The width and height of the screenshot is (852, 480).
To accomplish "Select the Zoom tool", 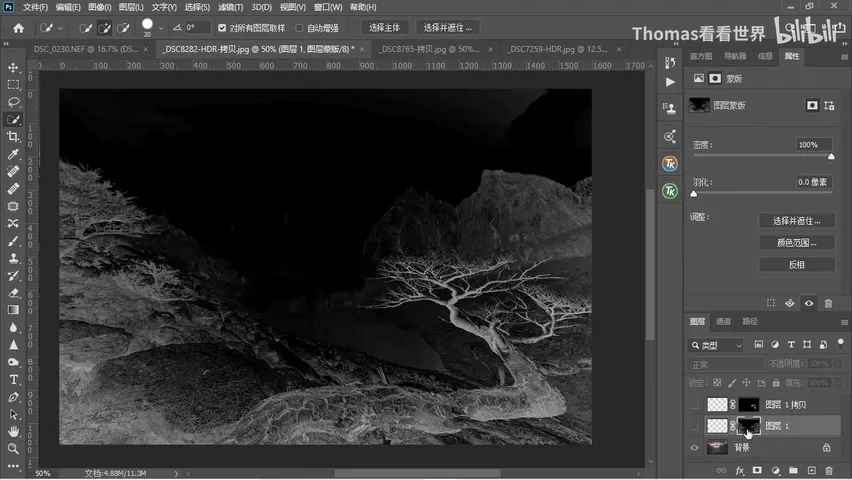I will pyautogui.click(x=13, y=448).
